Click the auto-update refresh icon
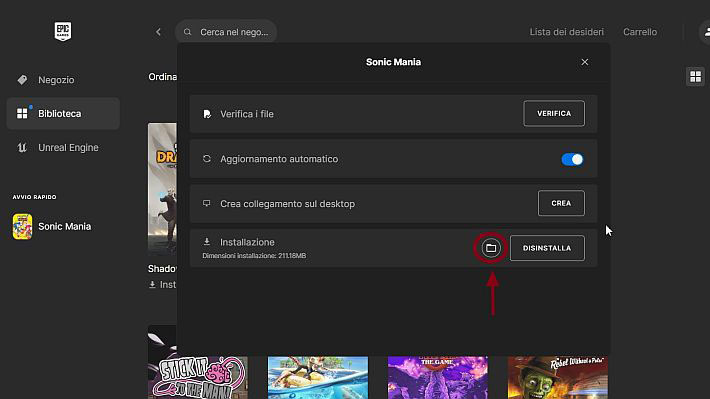 (x=207, y=159)
